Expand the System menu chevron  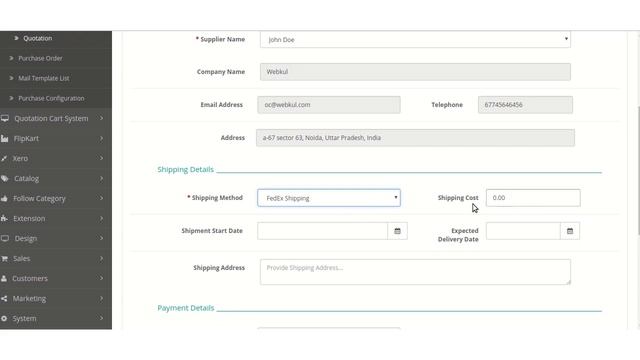point(101,318)
